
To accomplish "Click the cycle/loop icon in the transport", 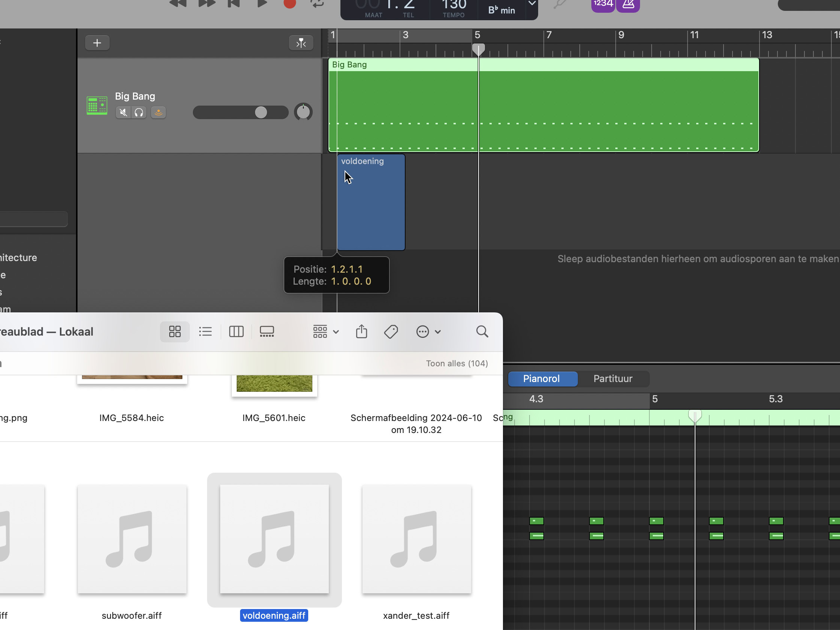I will click(317, 4).
